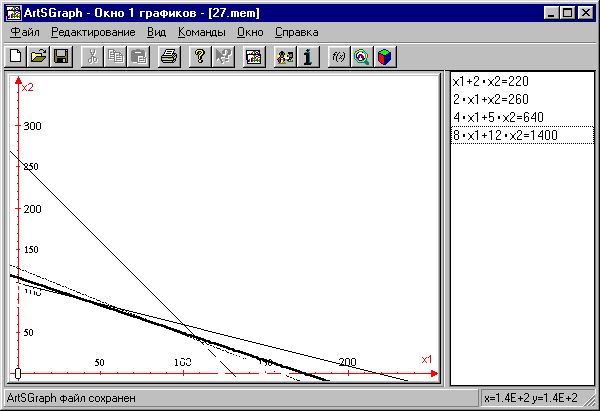Click the Copy toolbar icon
600x411 pixels.
pos(116,57)
